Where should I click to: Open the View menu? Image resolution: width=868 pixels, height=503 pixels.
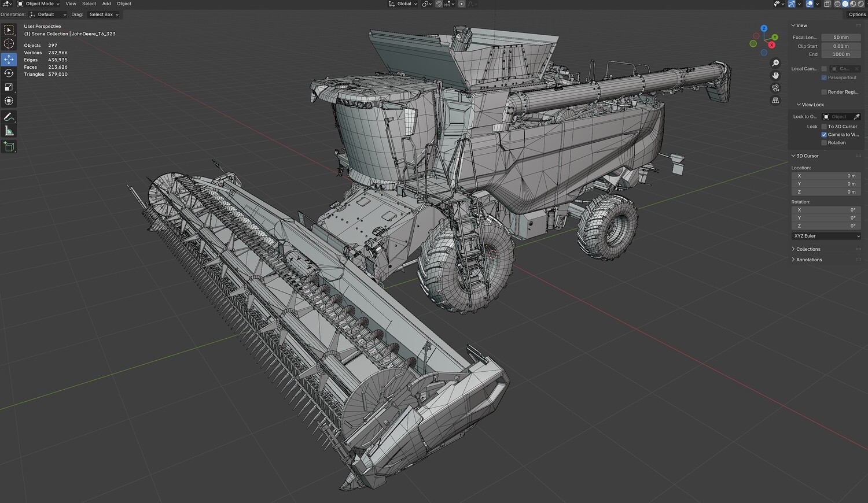coord(71,4)
